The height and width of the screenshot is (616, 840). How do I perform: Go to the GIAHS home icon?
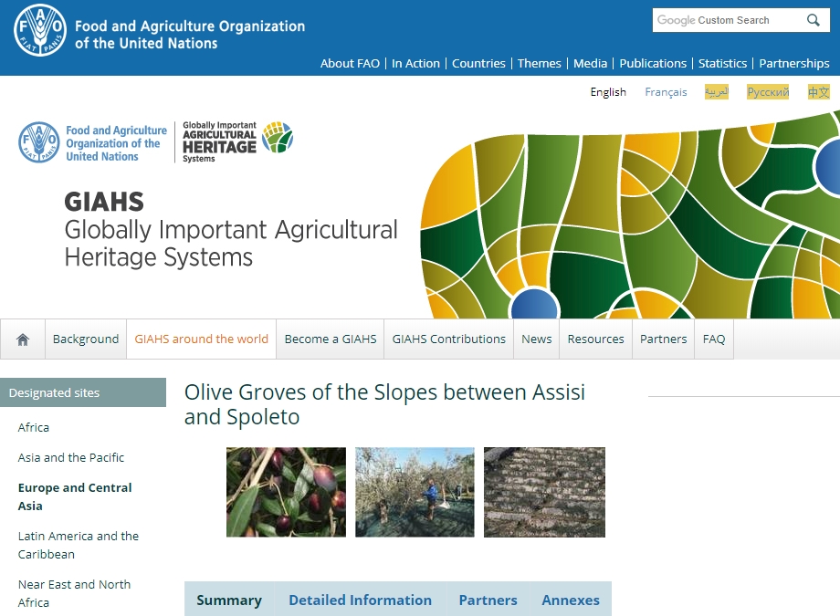[x=23, y=339]
